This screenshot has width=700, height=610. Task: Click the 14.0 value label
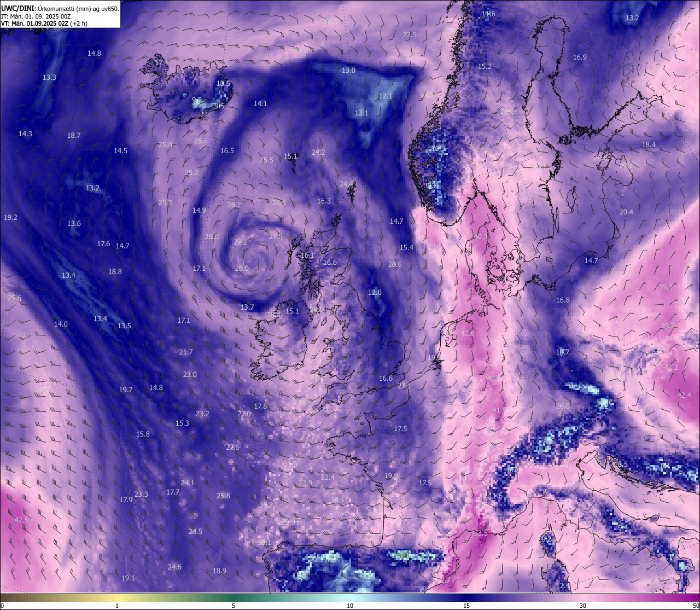(x=61, y=324)
